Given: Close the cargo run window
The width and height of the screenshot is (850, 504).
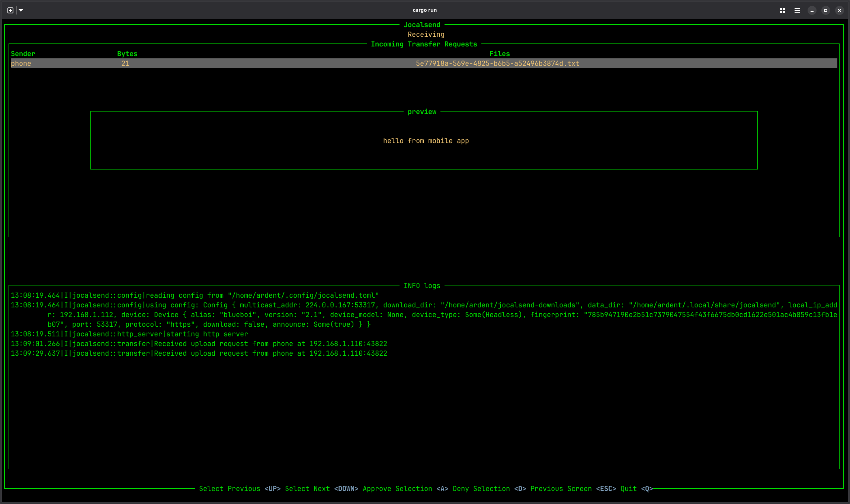Looking at the screenshot, I should click(x=840, y=10).
